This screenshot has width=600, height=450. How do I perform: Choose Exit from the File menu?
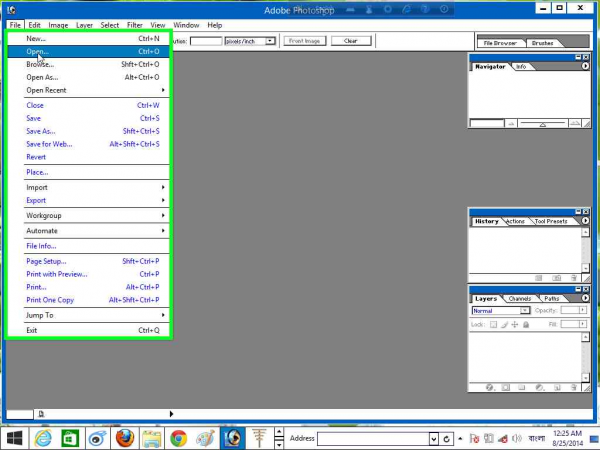pyautogui.click(x=88, y=330)
